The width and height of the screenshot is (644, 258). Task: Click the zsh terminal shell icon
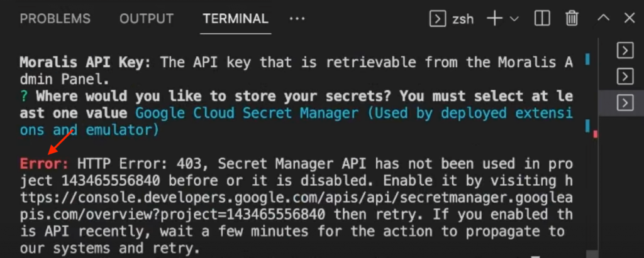click(x=437, y=19)
